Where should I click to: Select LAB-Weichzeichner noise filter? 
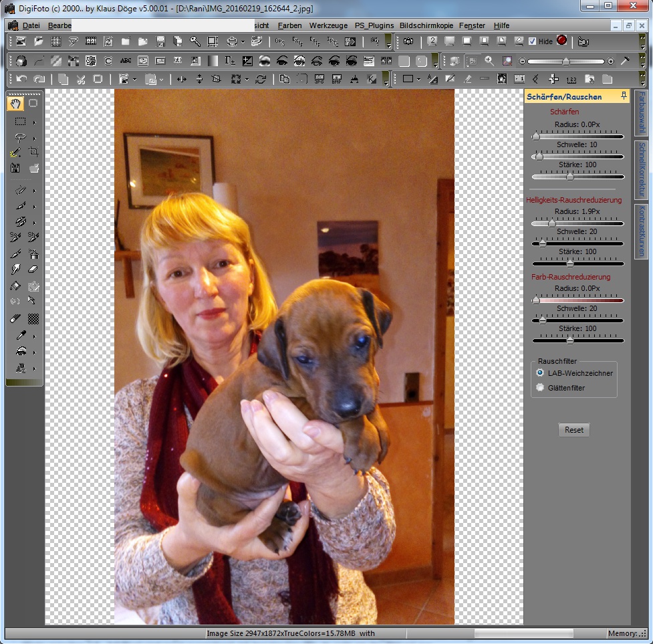tap(540, 373)
